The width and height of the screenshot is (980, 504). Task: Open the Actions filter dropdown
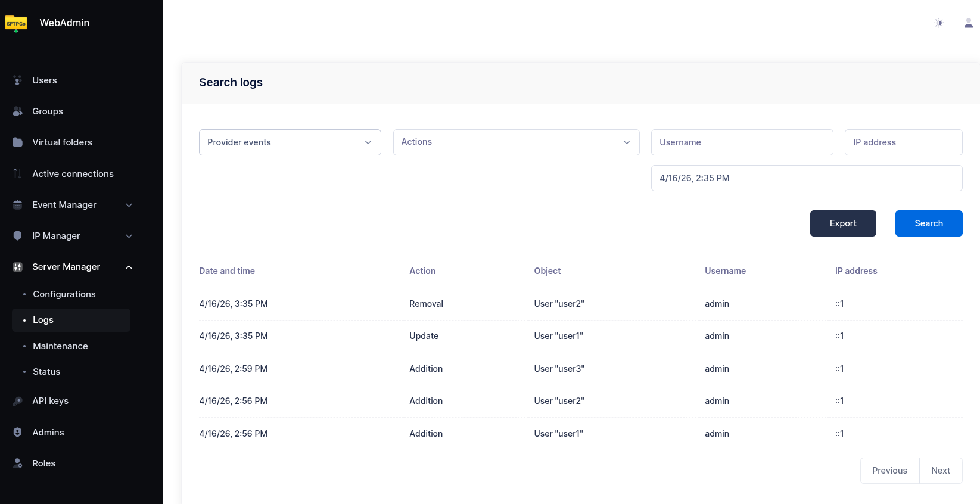coord(516,142)
